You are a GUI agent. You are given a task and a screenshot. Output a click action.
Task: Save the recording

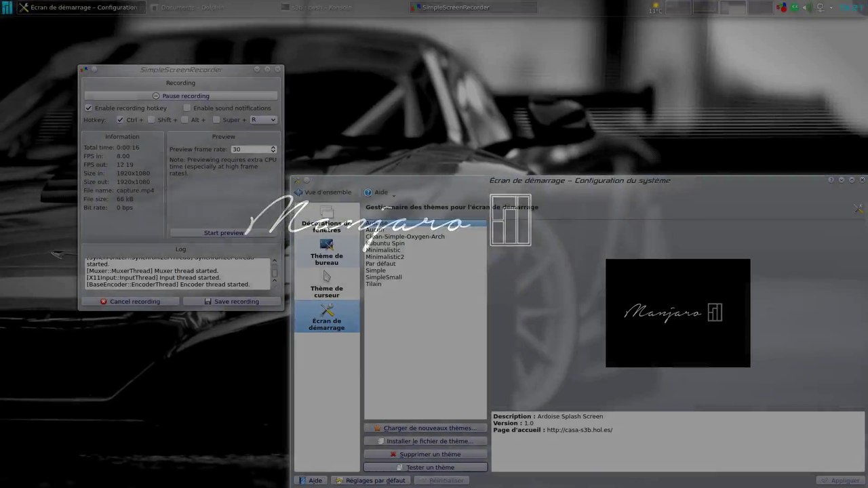pyautogui.click(x=231, y=302)
